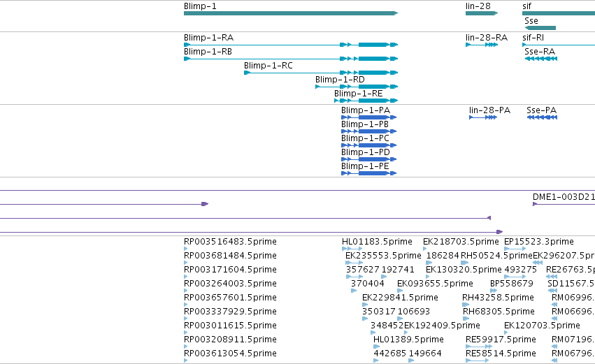Select the 149664 EST label
This screenshot has height=364, width=595.
425,354
